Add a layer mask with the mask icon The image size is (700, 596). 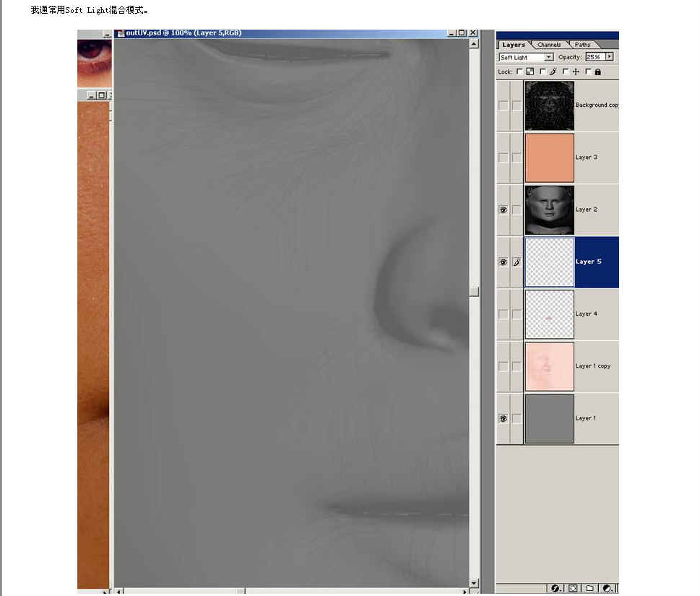point(573,588)
